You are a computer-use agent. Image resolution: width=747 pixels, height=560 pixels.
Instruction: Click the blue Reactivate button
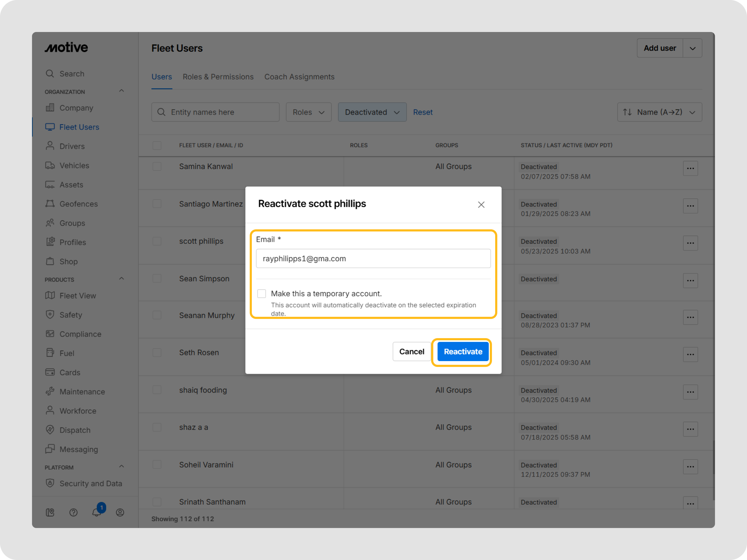(x=463, y=351)
